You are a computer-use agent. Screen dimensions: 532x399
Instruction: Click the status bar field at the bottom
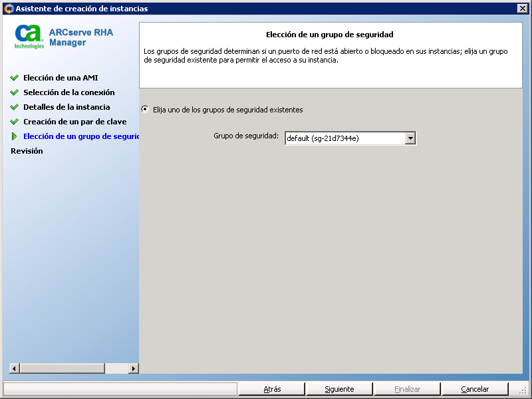point(120,389)
